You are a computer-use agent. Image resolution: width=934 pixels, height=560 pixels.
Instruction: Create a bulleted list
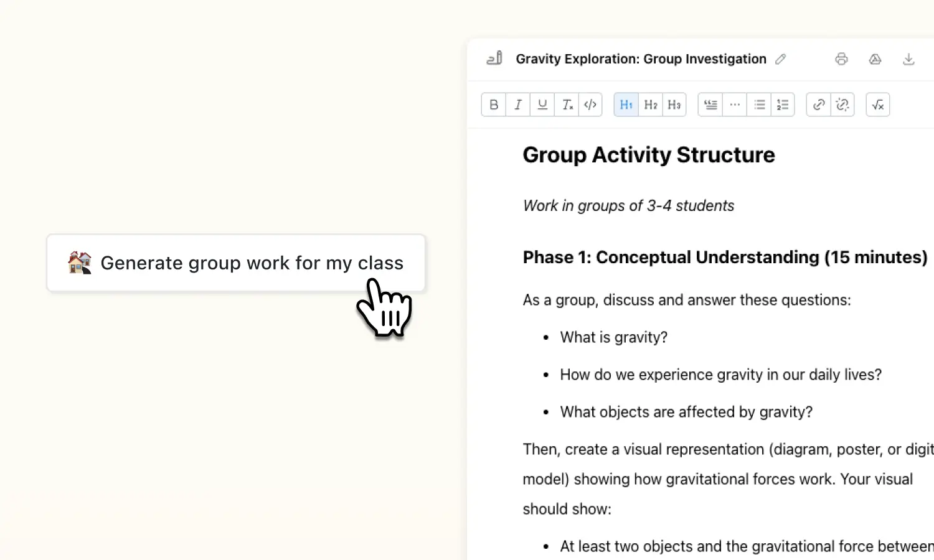[x=759, y=105]
